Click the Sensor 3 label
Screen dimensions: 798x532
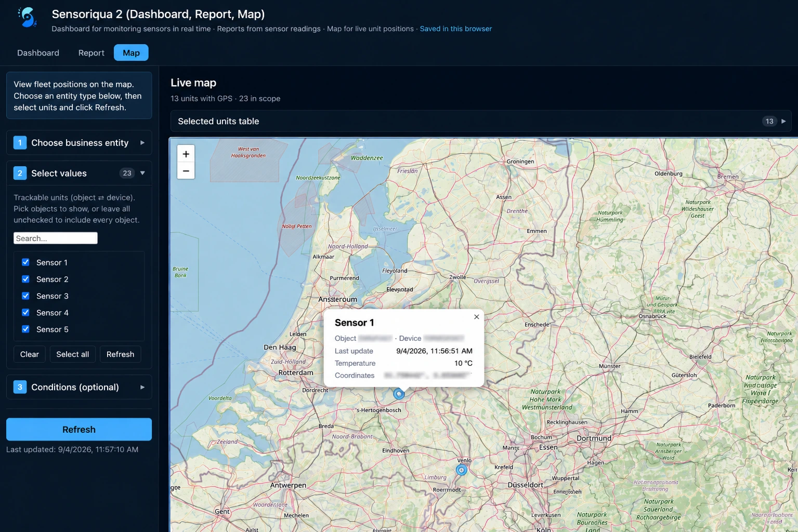(53, 296)
